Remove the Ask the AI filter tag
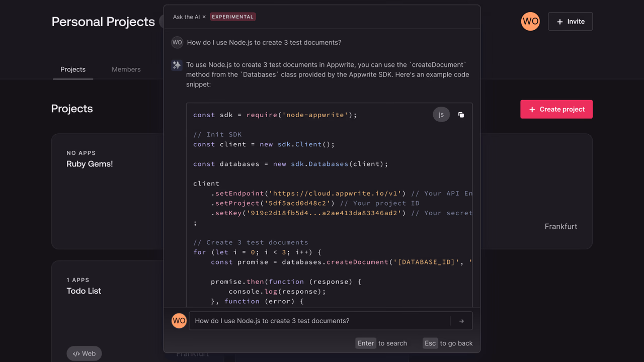The height and width of the screenshot is (362, 644). [204, 17]
